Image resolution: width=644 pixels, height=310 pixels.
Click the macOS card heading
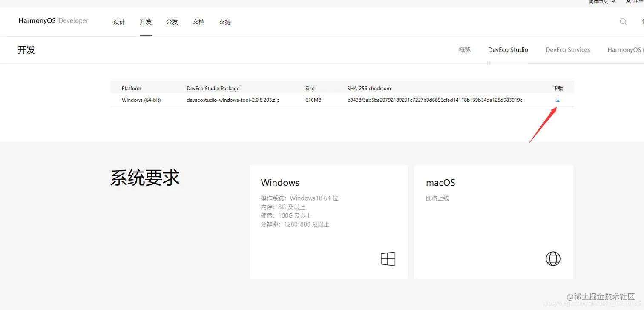pyautogui.click(x=440, y=183)
